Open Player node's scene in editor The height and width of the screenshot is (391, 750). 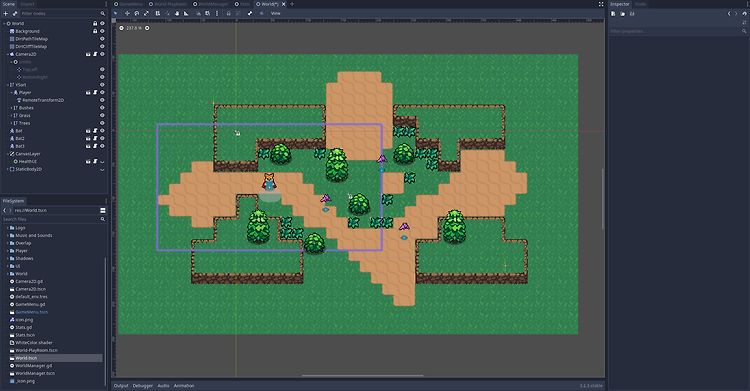(x=88, y=92)
